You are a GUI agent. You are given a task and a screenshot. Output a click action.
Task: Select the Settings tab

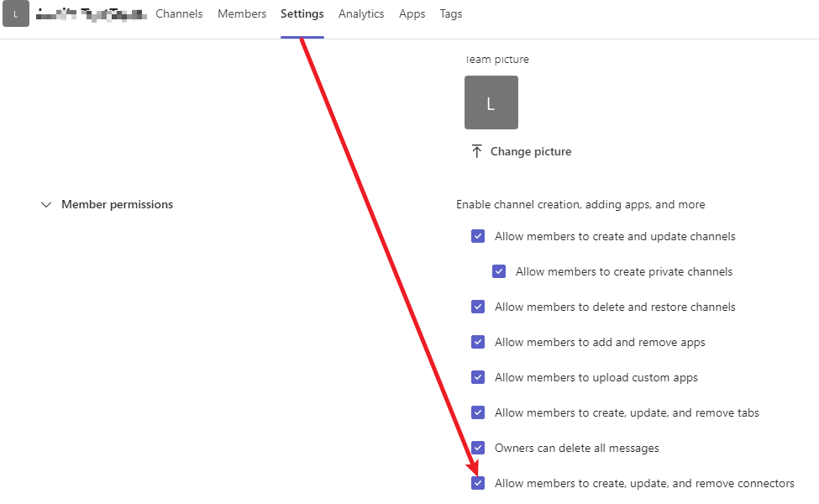[x=302, y=14]
